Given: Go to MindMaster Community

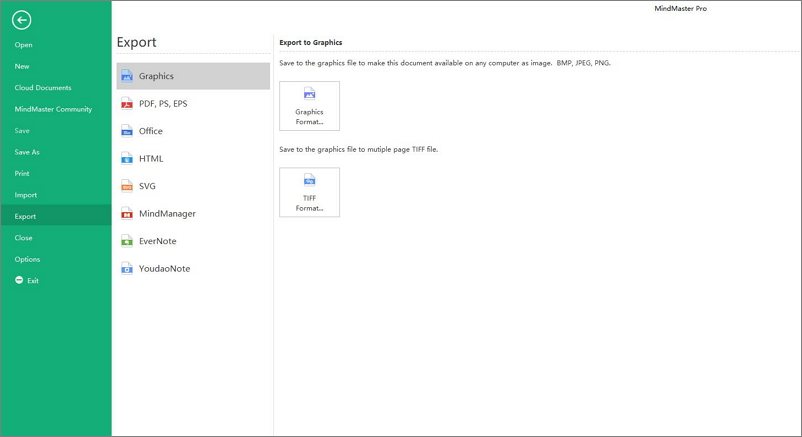Looking at the screenshot, I should [x=53, y=109].
